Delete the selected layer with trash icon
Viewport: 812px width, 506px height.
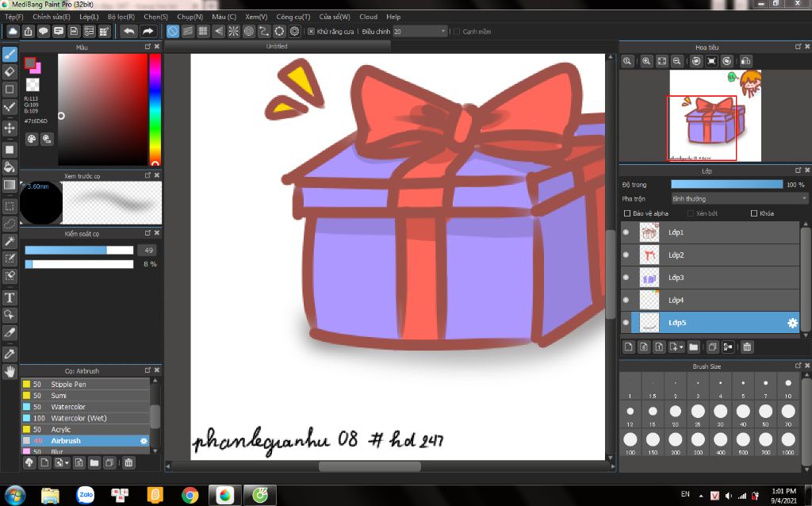(747, 347)
